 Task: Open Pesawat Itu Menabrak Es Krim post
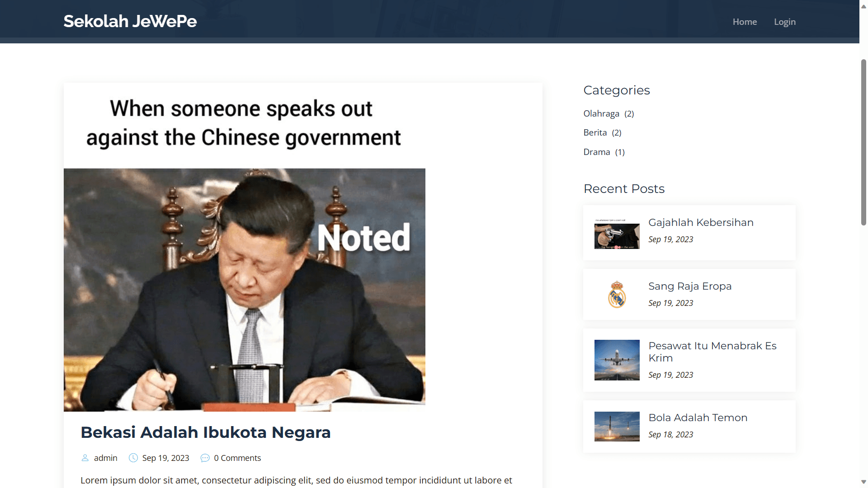click(x=712, y=352)
